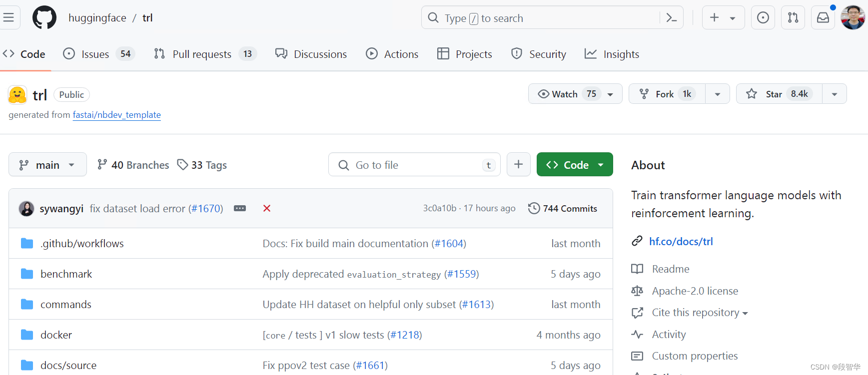Open the fastai/nbdev_template link

pos(117,115)
